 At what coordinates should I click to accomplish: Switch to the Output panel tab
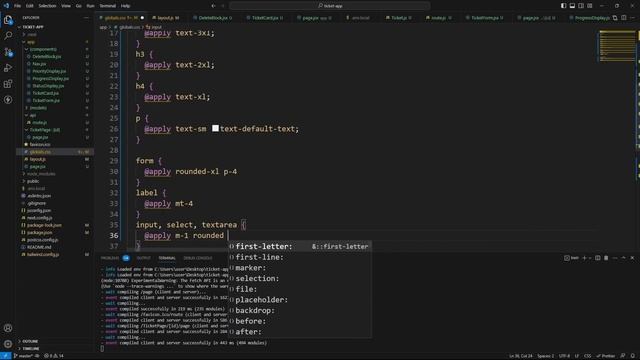(x=143, y=258)
